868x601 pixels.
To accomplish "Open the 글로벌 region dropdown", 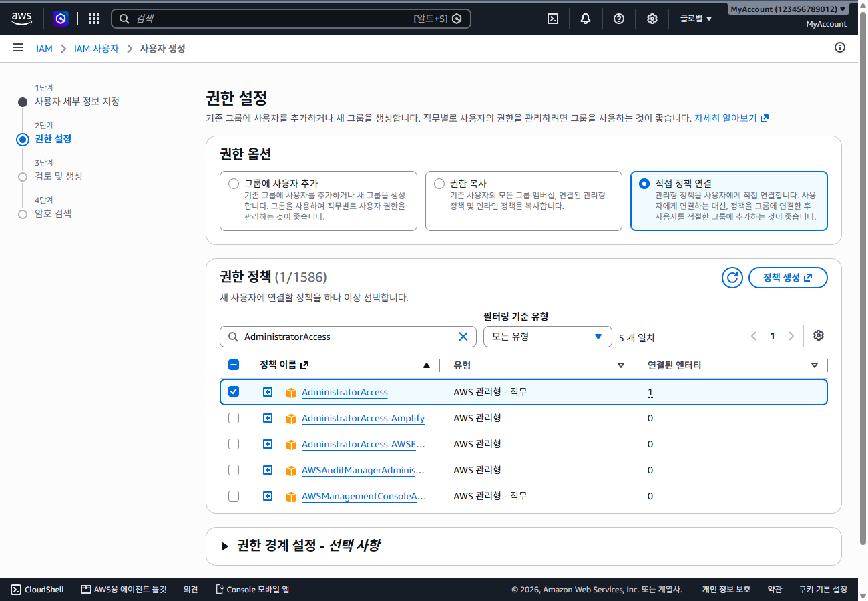I will point(696,19).
